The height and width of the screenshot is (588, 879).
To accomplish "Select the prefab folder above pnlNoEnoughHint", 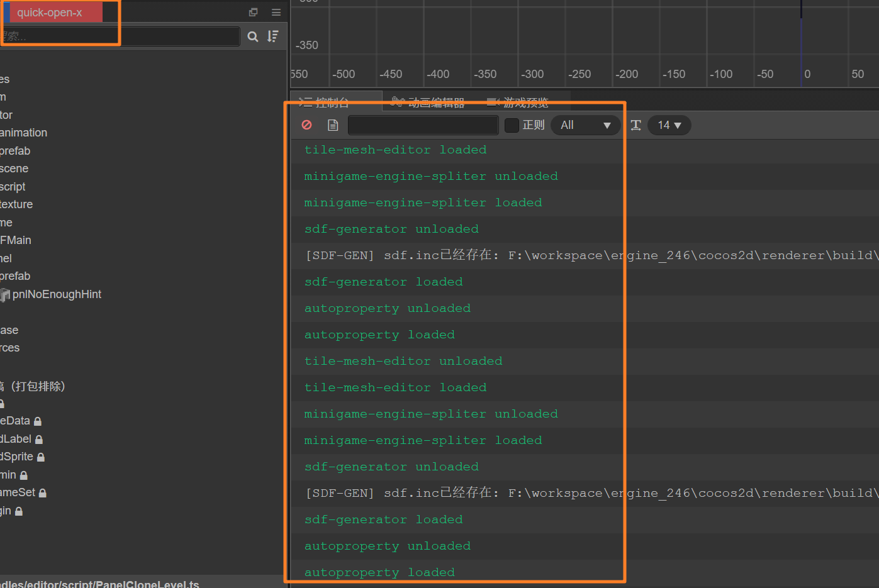I will 15,276.
